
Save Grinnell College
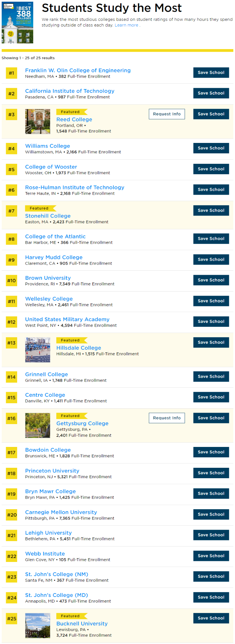(211, 377)
